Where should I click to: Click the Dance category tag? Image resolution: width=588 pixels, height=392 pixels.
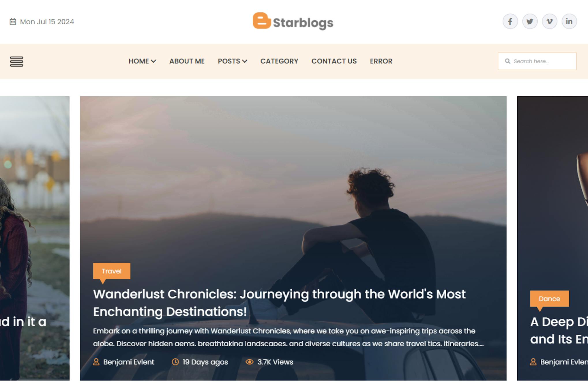[x=549, y=299]
